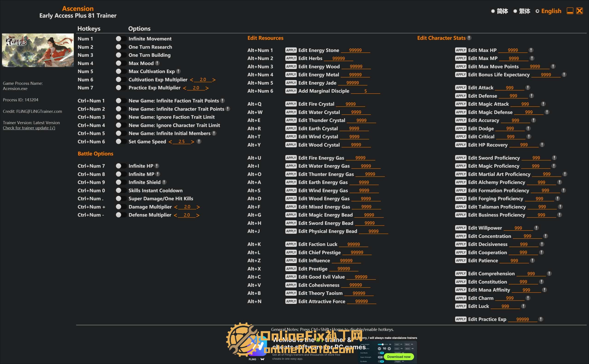
Task: Click info icon beside Edit Character Stats heading
Action: (x=469, y=38)
